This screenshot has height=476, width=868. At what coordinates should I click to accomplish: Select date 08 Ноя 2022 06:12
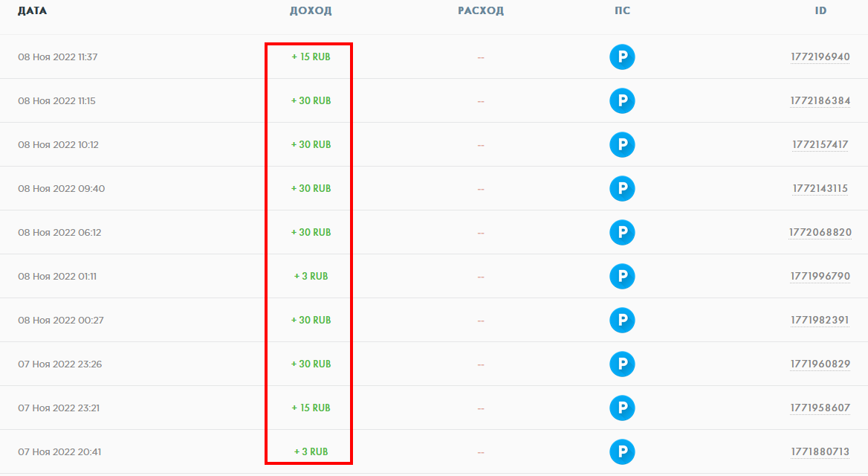pos(59,232)
